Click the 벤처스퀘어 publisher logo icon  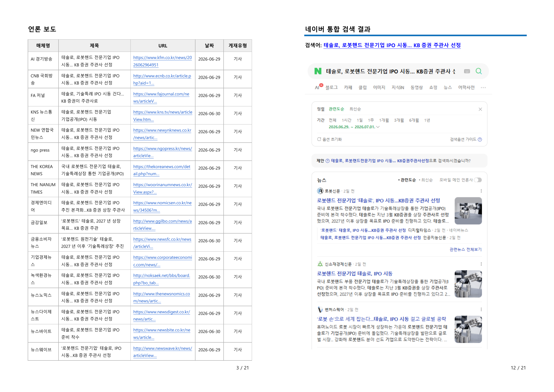320,310
